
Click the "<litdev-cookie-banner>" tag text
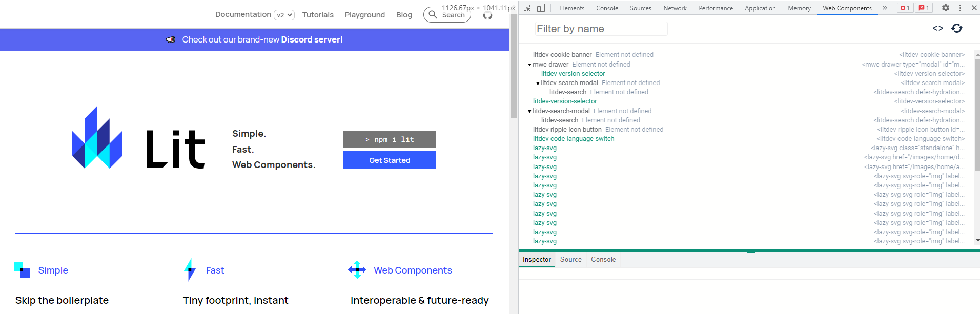point(932,55)
